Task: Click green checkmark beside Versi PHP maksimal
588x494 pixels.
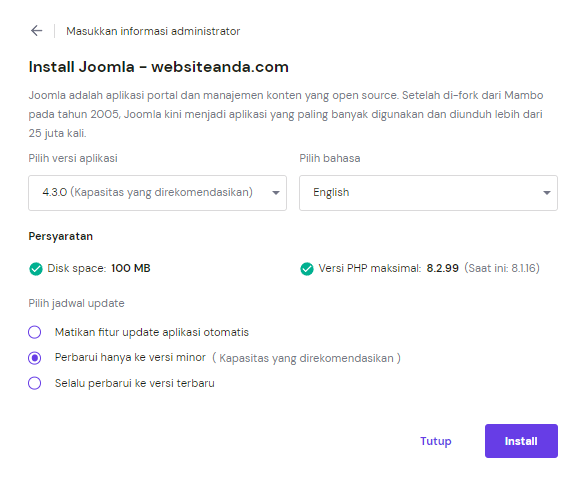Action: (307, 269)
